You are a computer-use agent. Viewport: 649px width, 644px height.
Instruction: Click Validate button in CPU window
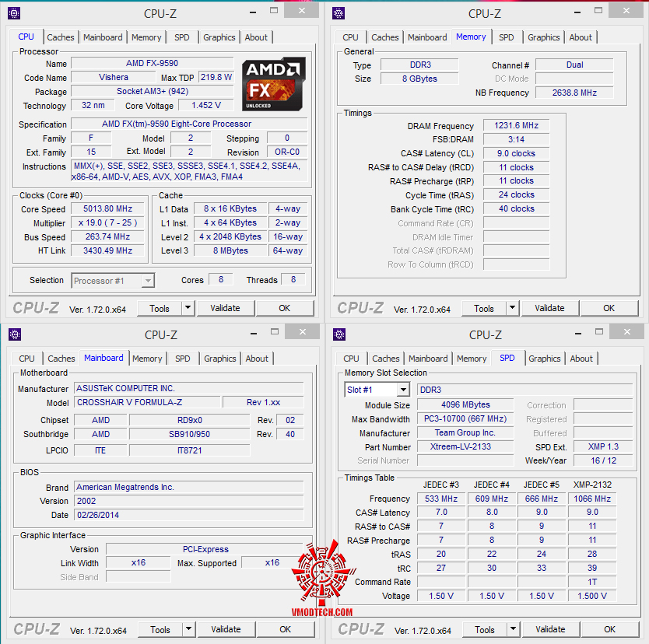(x=225, y=308)
